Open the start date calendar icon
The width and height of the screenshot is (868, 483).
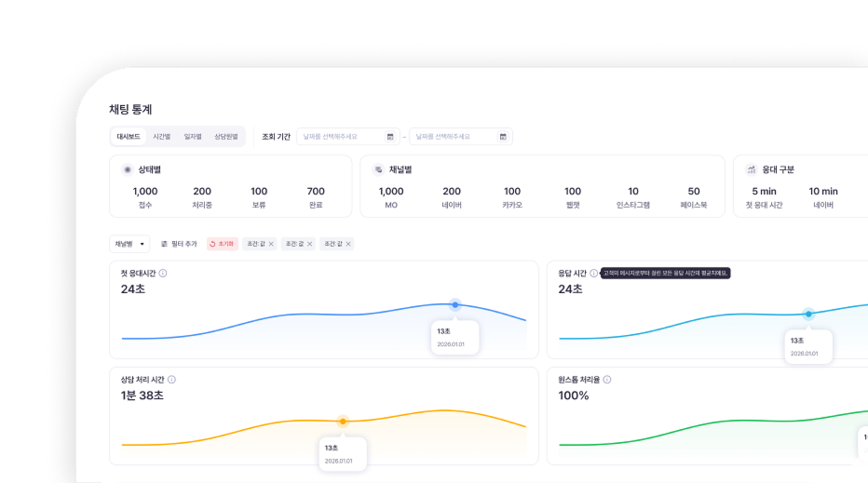[390, 137]
